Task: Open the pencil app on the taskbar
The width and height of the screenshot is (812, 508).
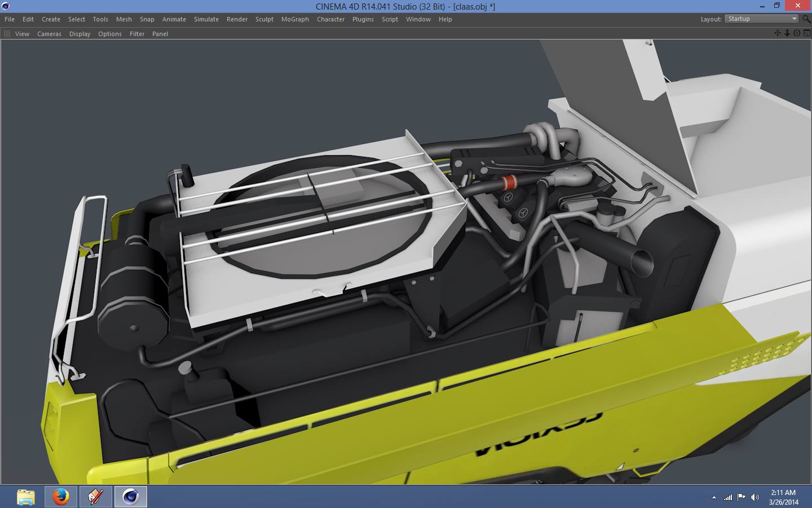Action: [x=96, y=497]
